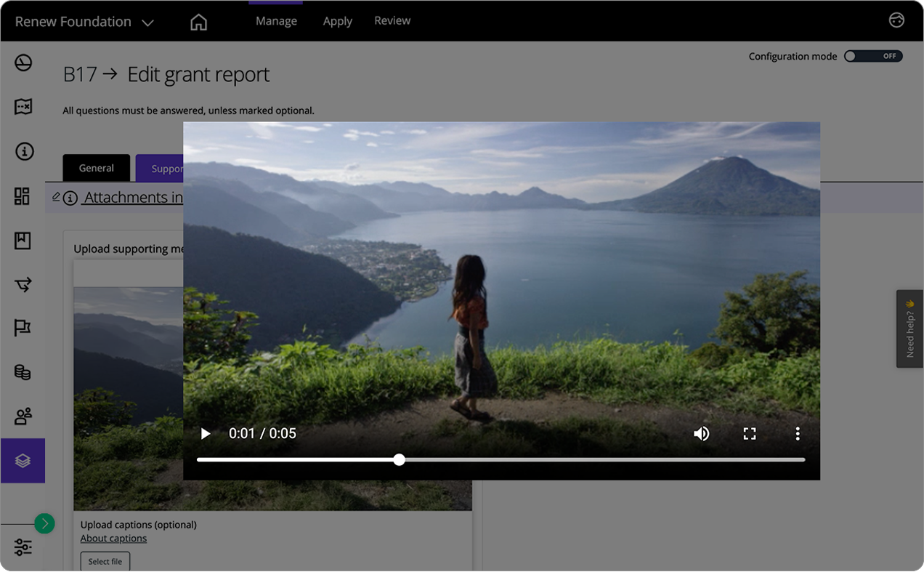The height and width of the screenshot is (572, 924).
Task: Select the highlighted layers sidebar icon
Action: 23,461
